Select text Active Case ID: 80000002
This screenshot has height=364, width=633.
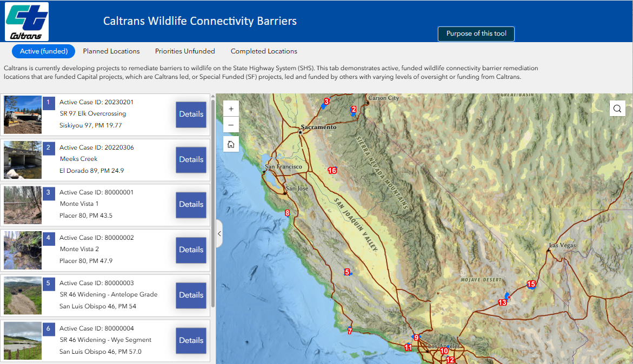coord(96,238)
